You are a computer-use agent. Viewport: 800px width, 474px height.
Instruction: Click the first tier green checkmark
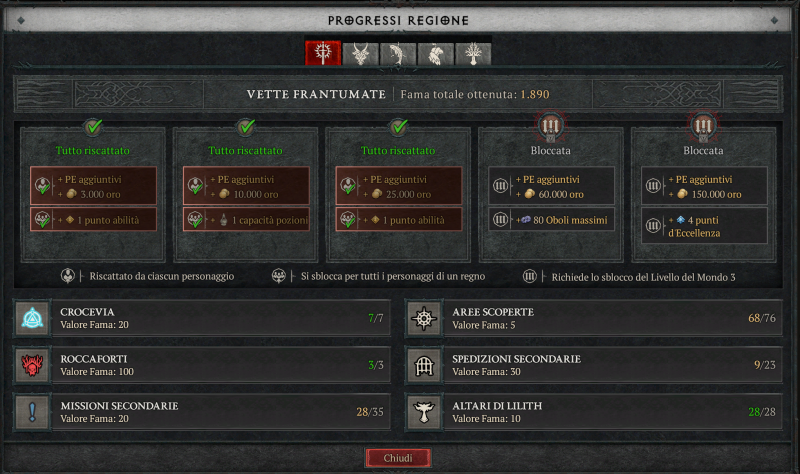point(93,126)
